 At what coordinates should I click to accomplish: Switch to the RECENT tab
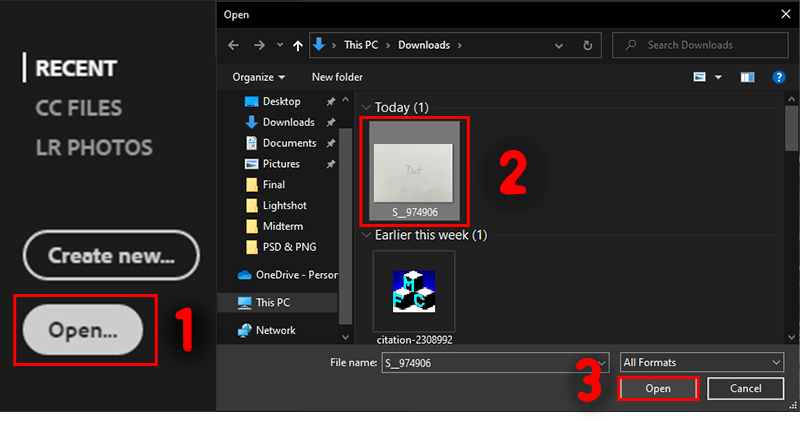[x=76, y=68]
